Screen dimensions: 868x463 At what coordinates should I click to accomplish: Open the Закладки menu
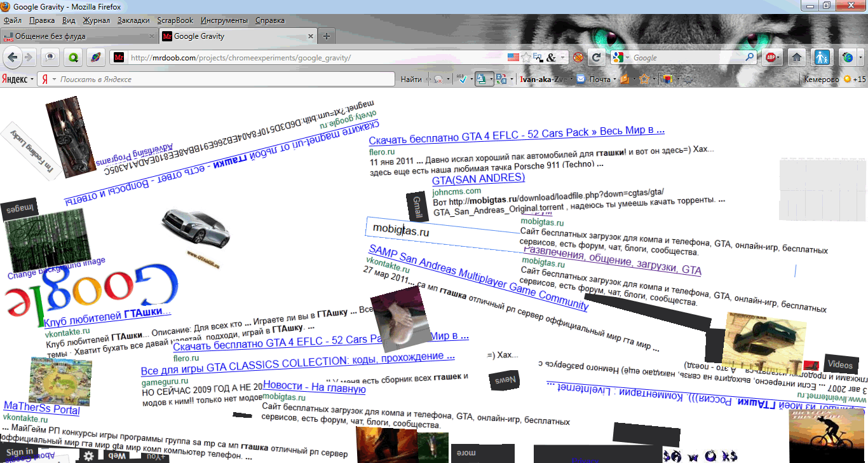coord(133,20)
